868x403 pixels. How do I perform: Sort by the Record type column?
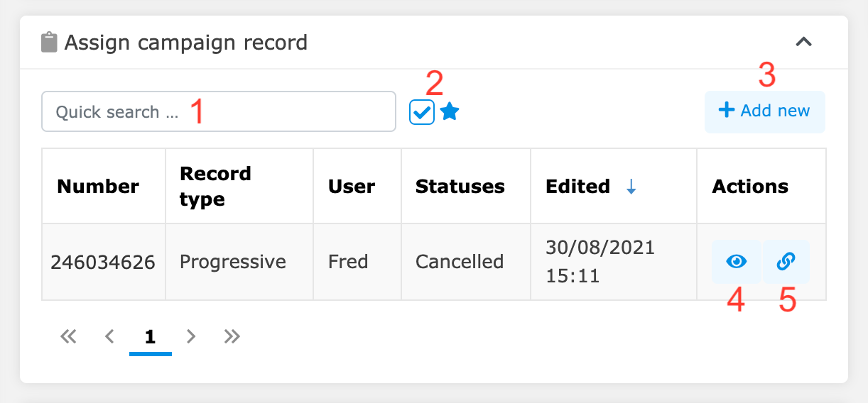click(x=215, y=186)
